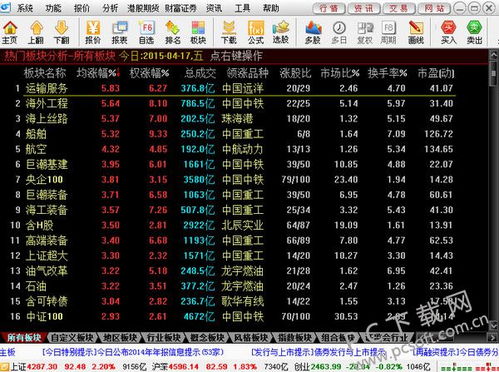This screenshot has width=499, height=372.
Task: Click the 资讯 button at top right
Action: click(x=363, y=8)
